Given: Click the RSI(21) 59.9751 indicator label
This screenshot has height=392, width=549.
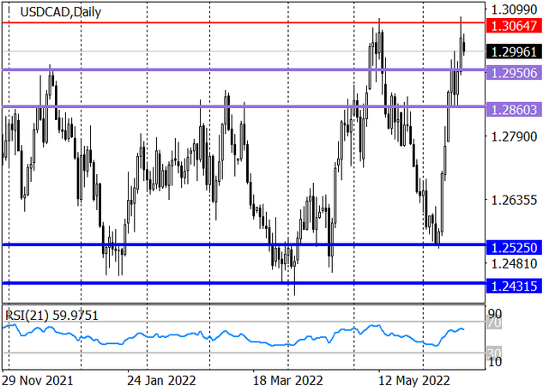Looking at the screenshot, I should pyautogui.click(x=51, y=316).
